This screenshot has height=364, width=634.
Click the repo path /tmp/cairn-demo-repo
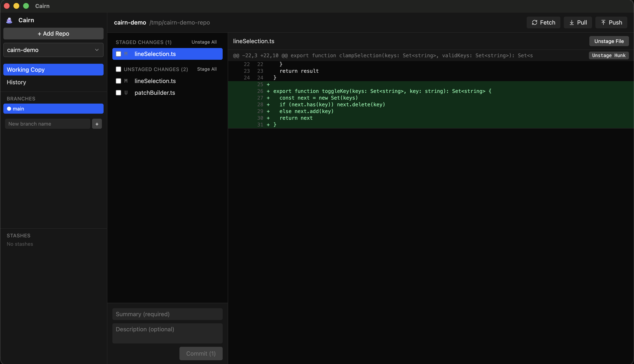tap(179, 22)
